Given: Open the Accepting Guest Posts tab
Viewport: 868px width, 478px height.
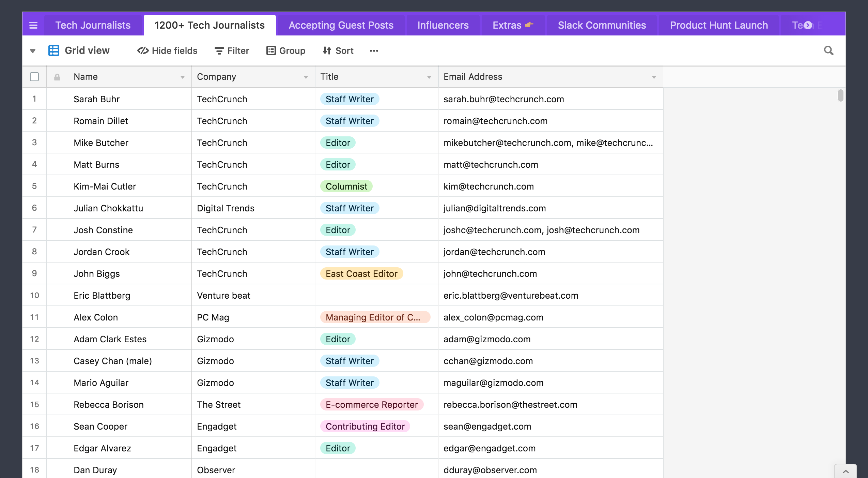Looking at the screenshot, I should (341, 25).
